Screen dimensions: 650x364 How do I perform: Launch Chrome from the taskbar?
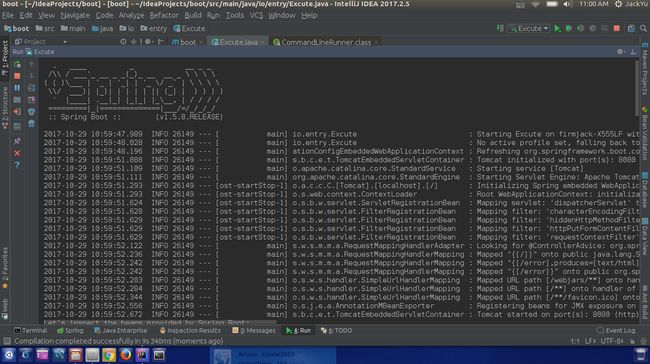[x=109, y=355]
